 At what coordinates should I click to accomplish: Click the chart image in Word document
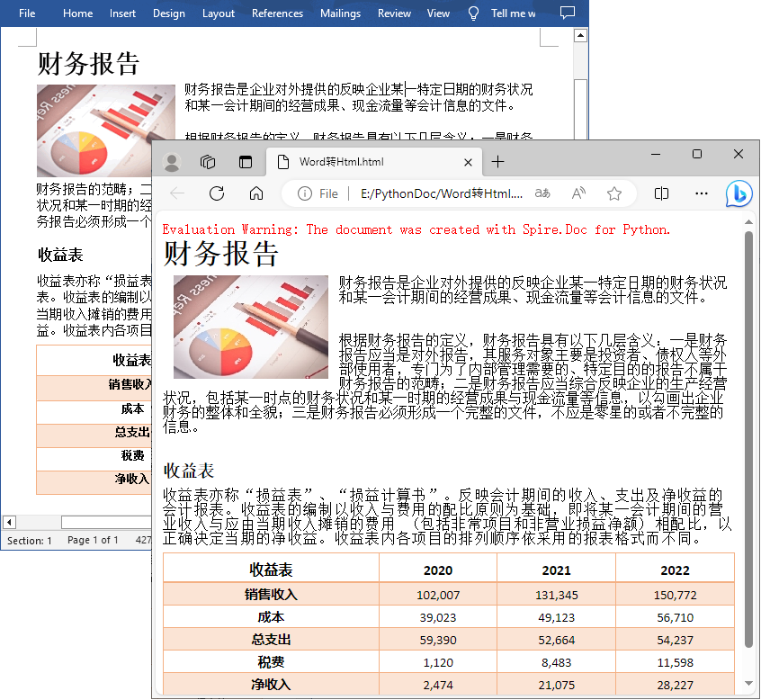click(x=106, y=131)
